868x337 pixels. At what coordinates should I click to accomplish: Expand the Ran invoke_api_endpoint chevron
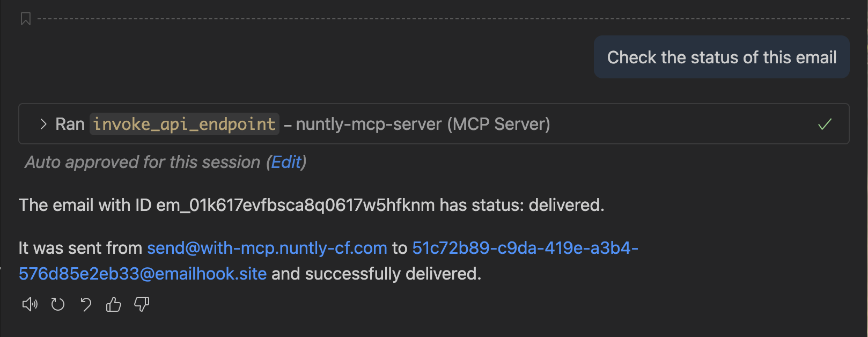pyautogui.click(x=43, y=124)
